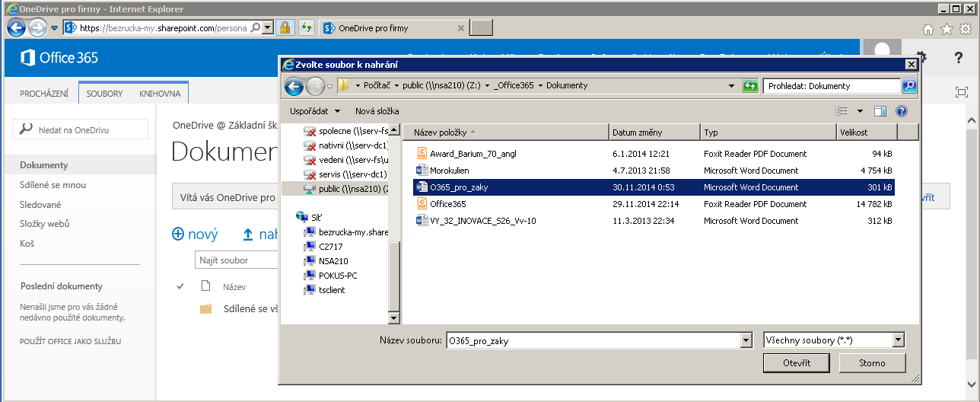
Task: Click the hledat na OneDrivu search box
Action: click(x=80, y=130)
